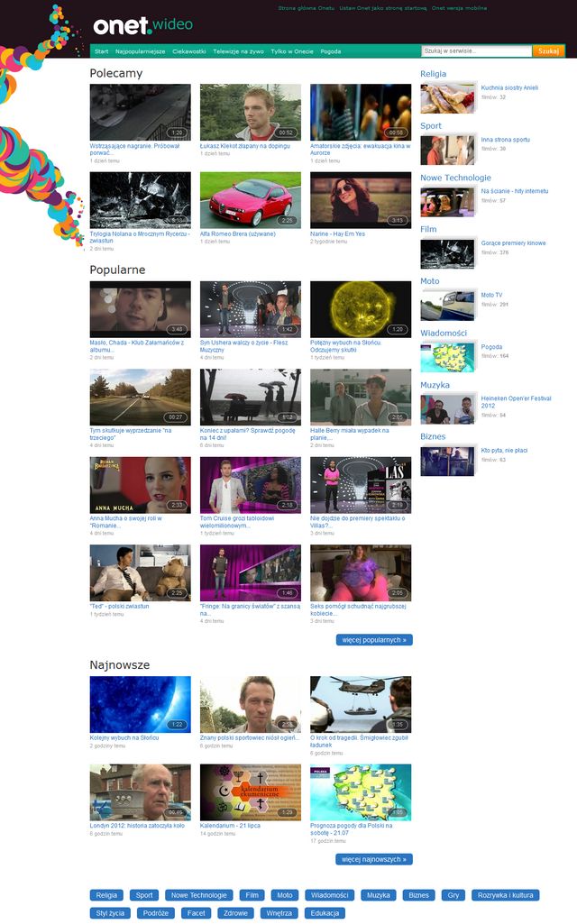
Task: Open Moto TV channel link
Action: (x=491, y=295)
